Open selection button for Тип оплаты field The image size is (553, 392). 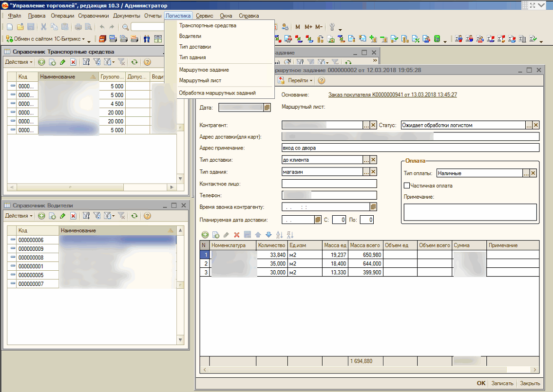click(526, 173)
